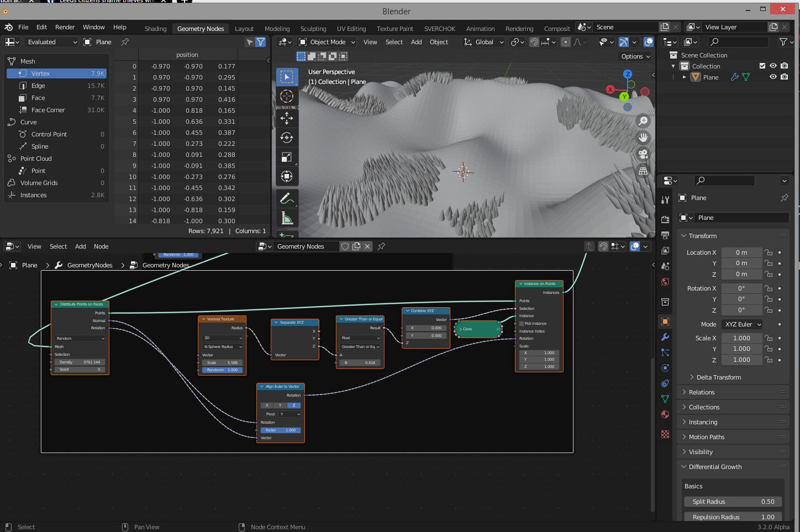Pin the spreadsheet to Plane object
800x532 pixels.
[125, 42]
